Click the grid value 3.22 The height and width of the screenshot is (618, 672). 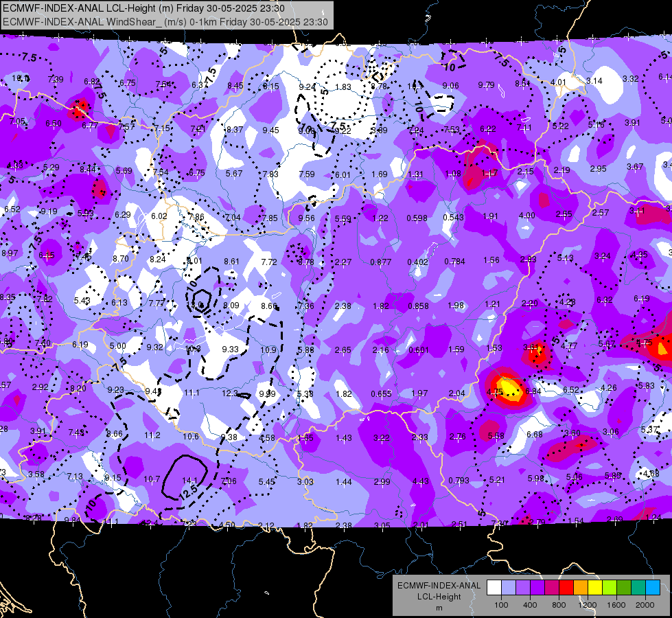tap(382, 438)
